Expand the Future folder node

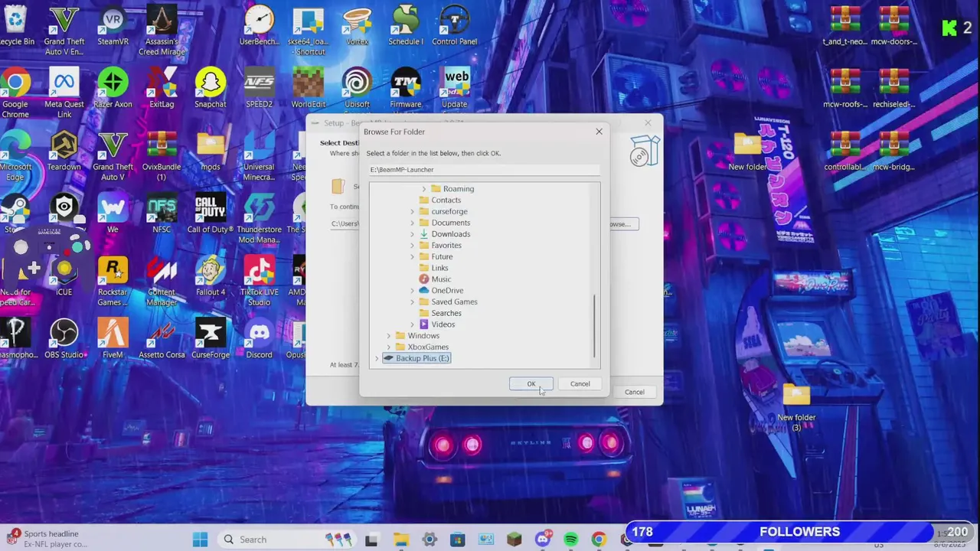coord(413,257)
